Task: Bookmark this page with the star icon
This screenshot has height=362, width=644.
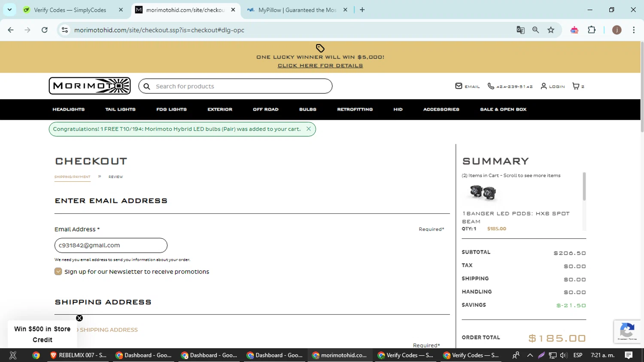Action: click(x=551, y=30)
